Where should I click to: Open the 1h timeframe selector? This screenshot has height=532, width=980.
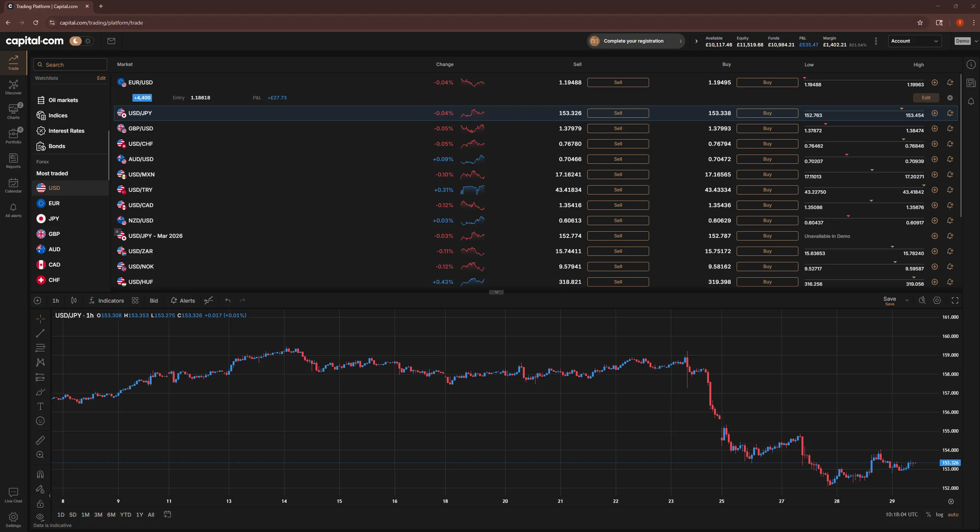pos(56,300)
